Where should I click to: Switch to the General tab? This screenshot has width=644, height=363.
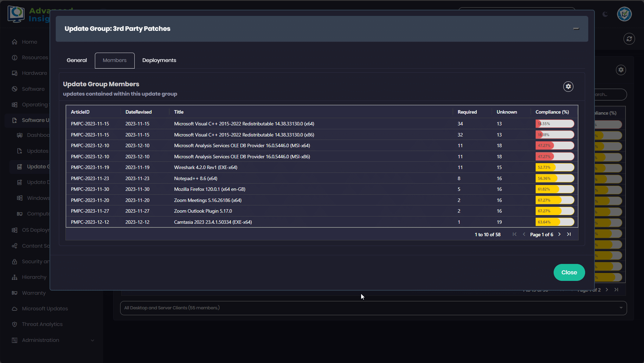click(77, 60)
